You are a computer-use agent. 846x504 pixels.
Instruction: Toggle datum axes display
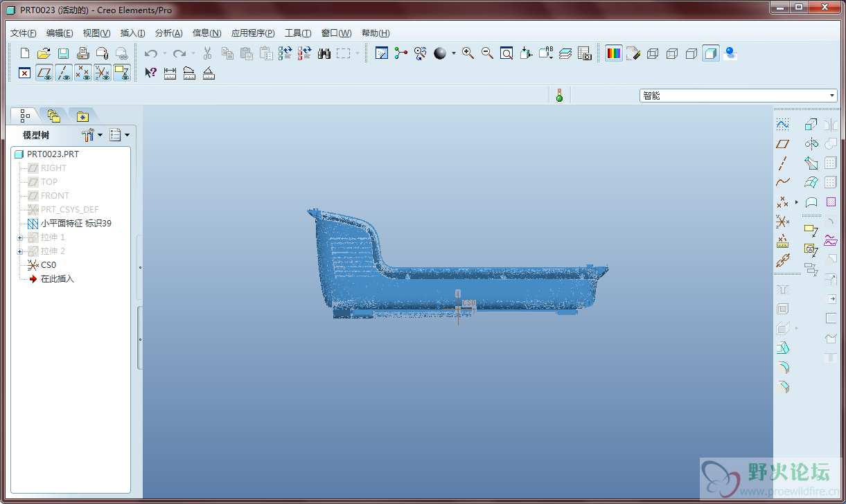coord(64,73)
